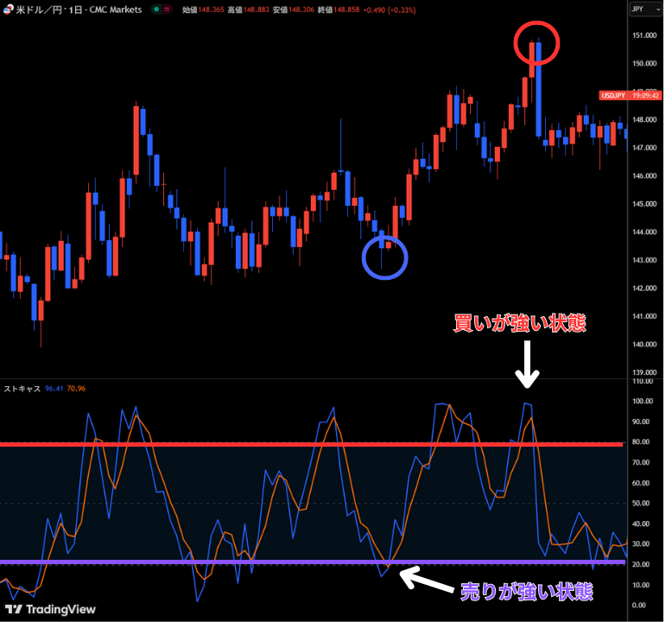Click the stochastic %K value 96.41

click(x=54, y=389)
